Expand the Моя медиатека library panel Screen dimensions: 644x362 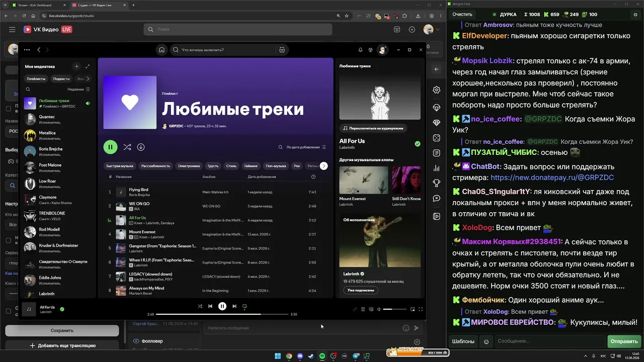point(88,66)
